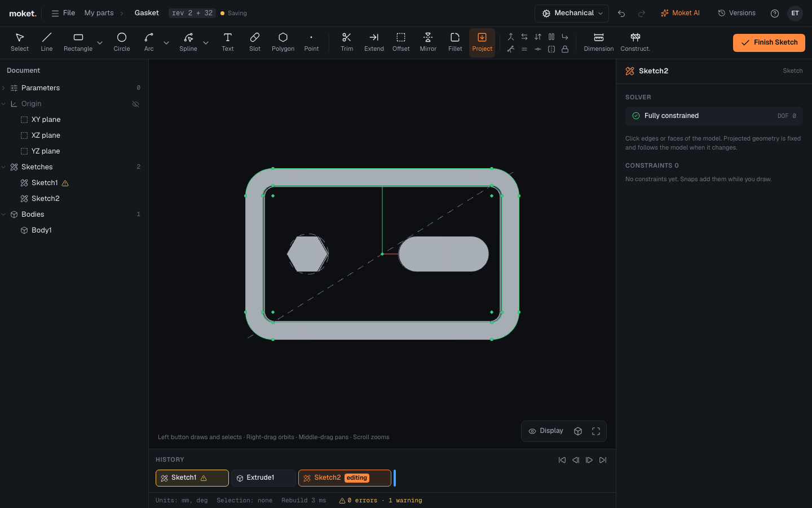Activate the Trim tool
Viewport: 812px width, 508px height.
[347, 42]
